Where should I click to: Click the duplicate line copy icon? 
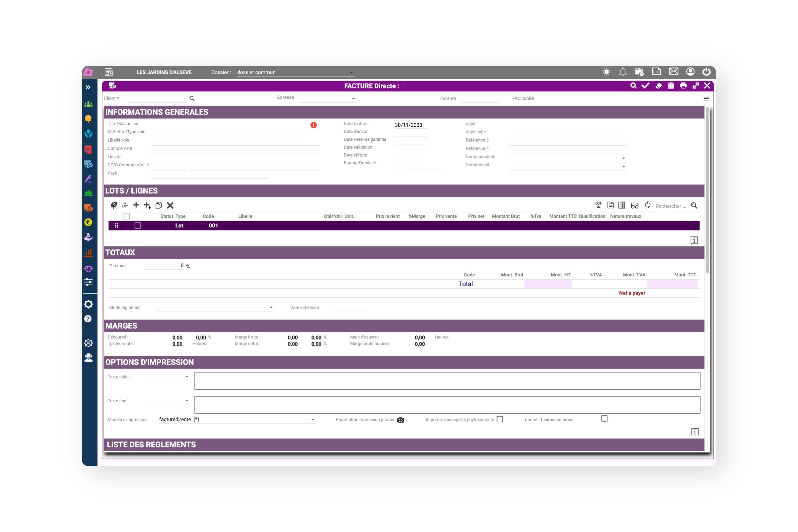[159, 205]
